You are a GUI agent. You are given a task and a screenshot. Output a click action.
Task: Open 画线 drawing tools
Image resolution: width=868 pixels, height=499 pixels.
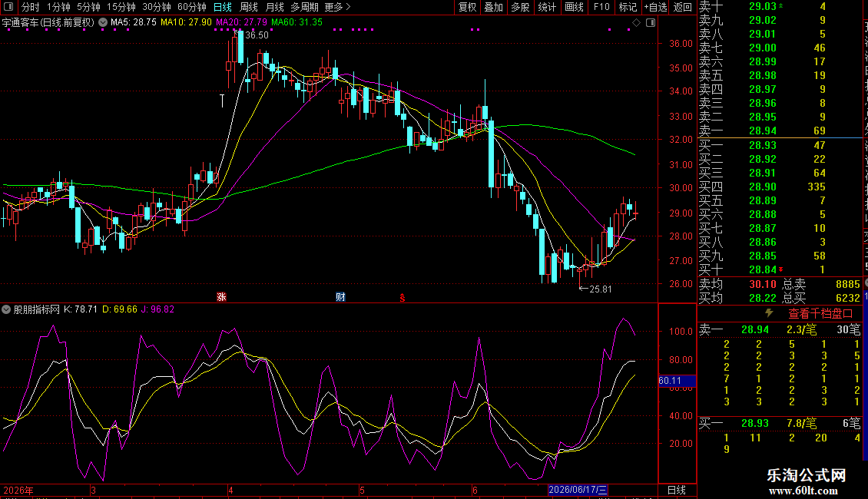(574, 7)
